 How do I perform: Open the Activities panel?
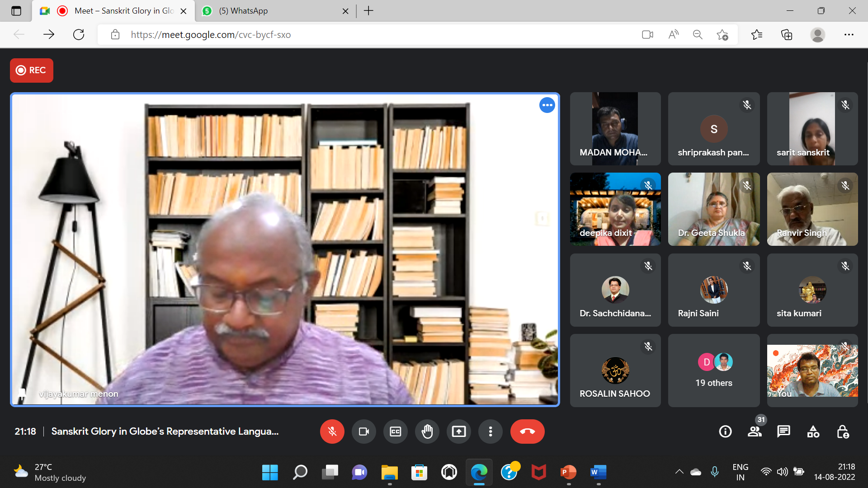(x=813, y=432)
